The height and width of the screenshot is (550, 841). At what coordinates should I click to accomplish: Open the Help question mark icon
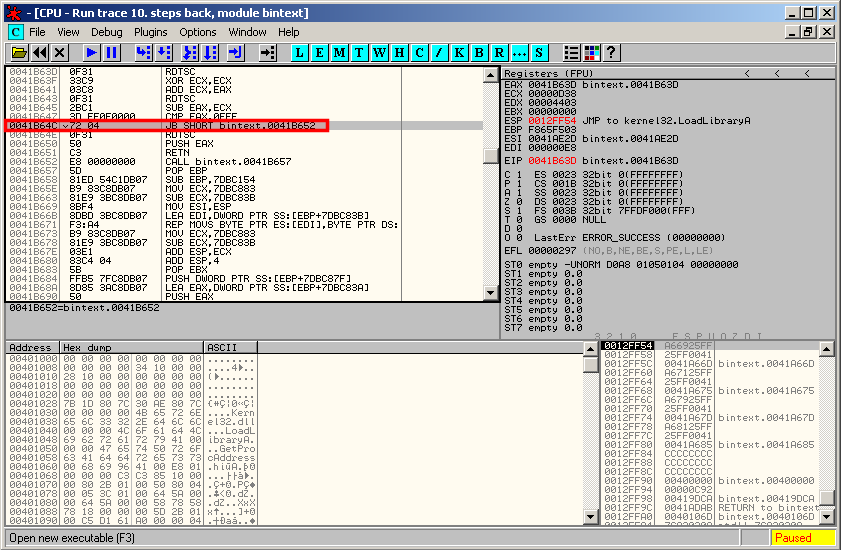click(x=611, y=52)
